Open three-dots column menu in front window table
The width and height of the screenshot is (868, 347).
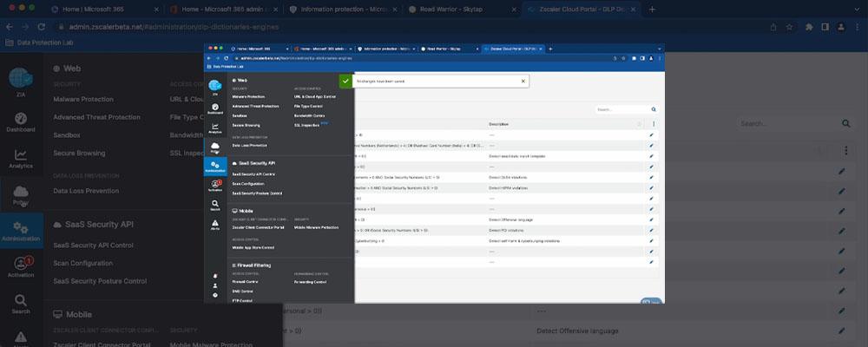pyautogui.click(x=654, y=124)
